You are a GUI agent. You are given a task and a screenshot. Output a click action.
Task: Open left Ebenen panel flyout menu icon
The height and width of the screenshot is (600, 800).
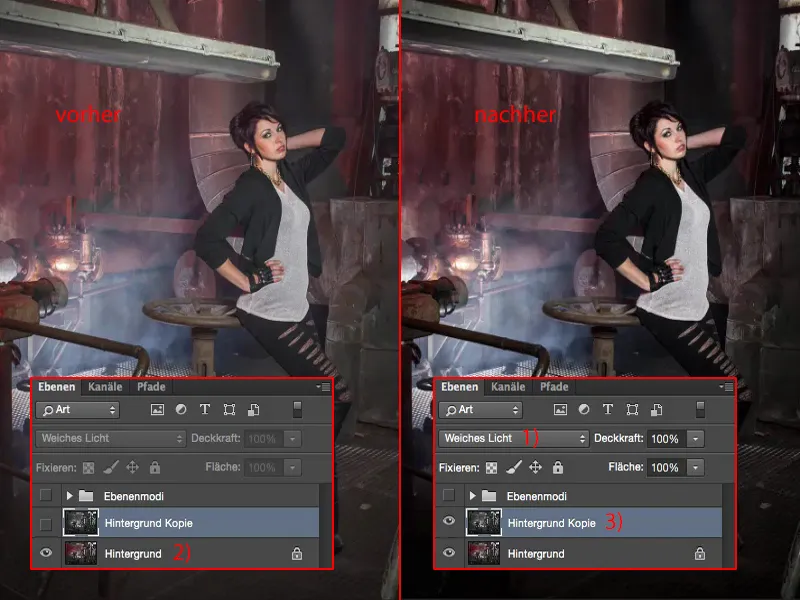click(323, 387)
